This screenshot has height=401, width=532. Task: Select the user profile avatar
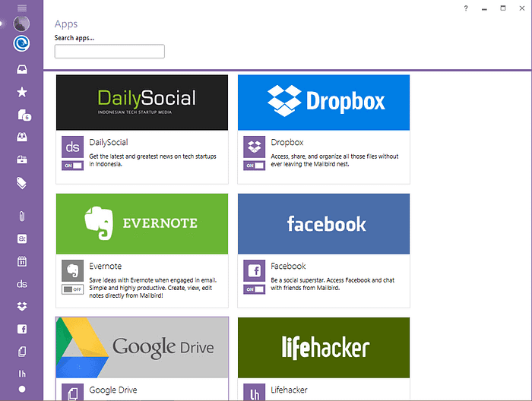(21, 24)
